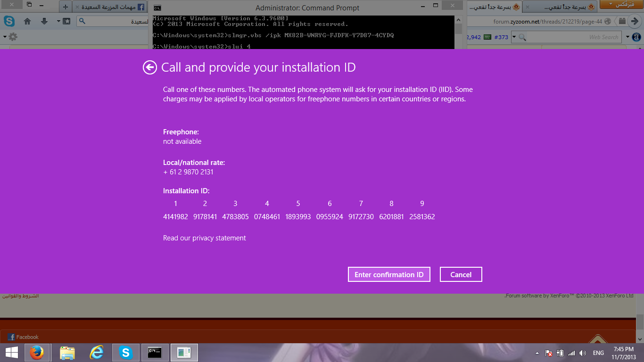Open the dropdown arrow beside the 'a' icon
The image size is (644, 362).
pos(627,37)
